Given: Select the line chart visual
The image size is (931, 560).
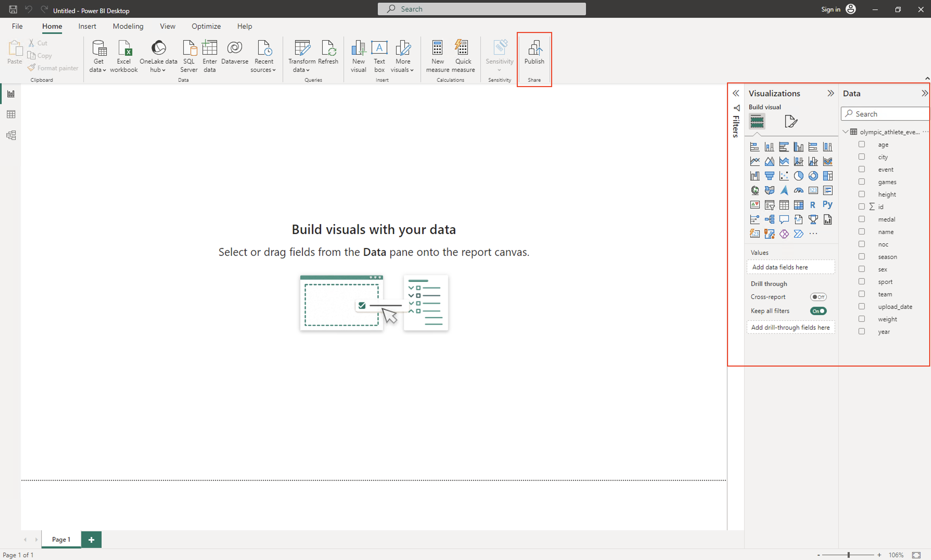Looking at the screenshot, I should pos(755,161).
